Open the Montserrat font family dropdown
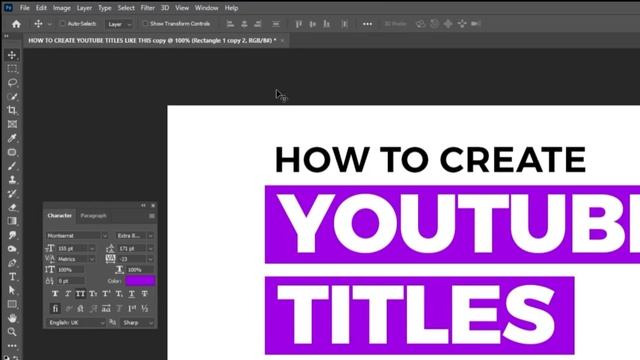Image resolution: width=640 pixels, height=360 pixels. click(x=105, y=236)
